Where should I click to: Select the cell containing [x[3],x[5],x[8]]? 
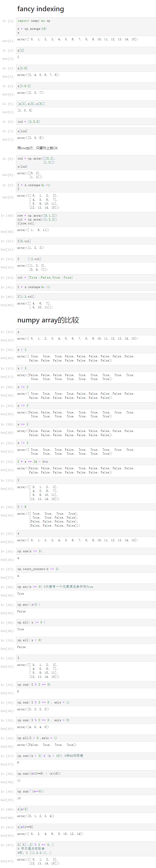click(x=86, y=104)
